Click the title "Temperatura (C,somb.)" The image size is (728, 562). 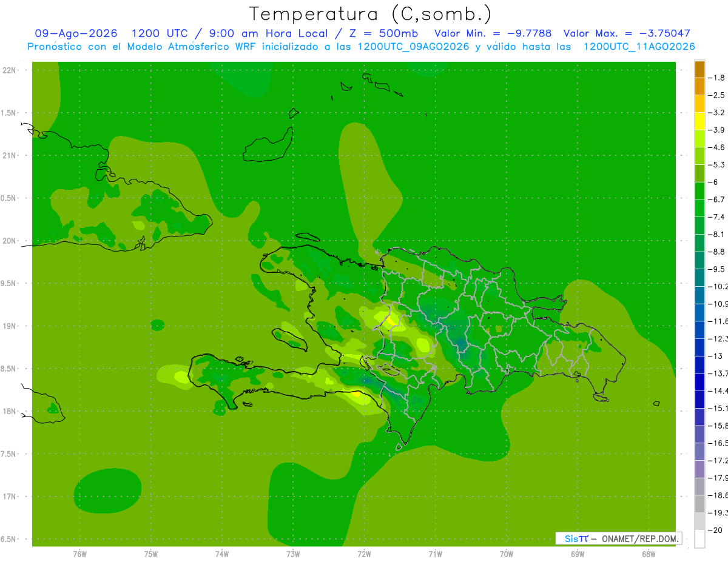point(370,13)
